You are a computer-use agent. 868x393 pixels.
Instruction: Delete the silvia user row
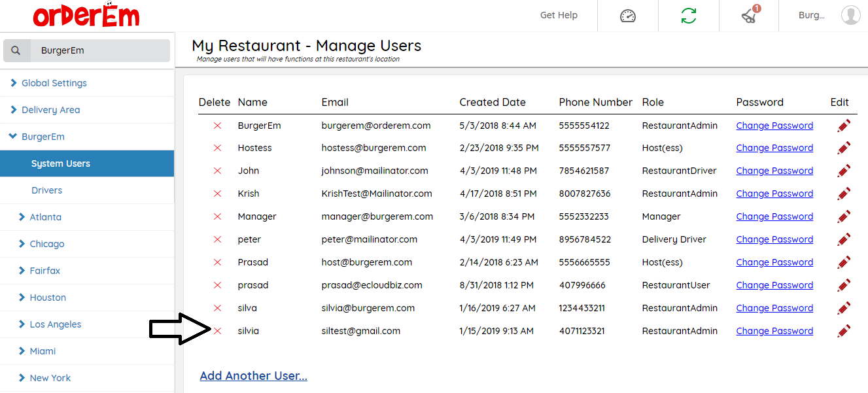pos(218,331)
